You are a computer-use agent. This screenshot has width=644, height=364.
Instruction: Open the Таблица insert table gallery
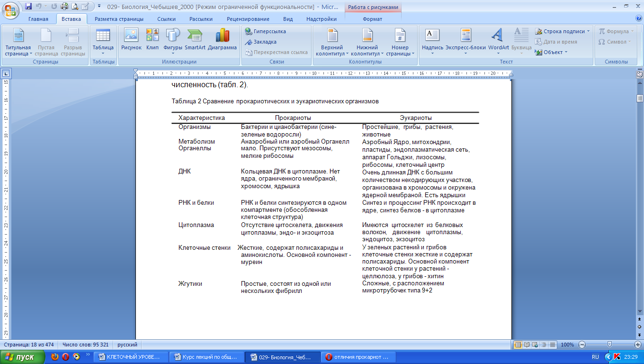point(103,42)
